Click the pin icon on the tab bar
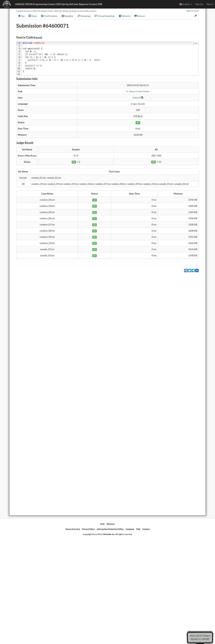 point(195,16)
